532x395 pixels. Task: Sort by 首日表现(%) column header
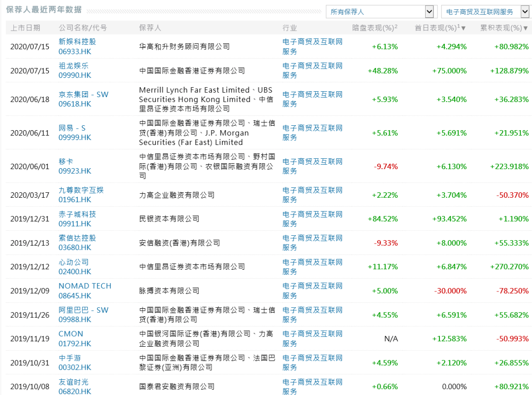[440, 28]
